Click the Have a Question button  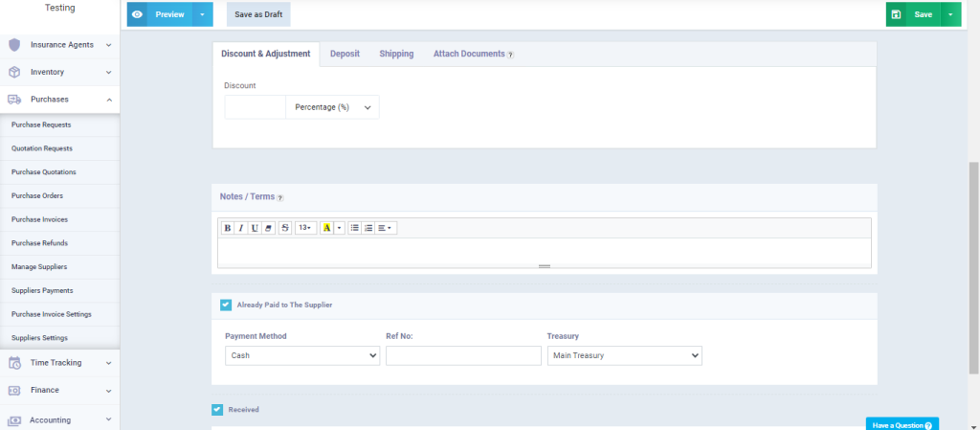[902, 424]
